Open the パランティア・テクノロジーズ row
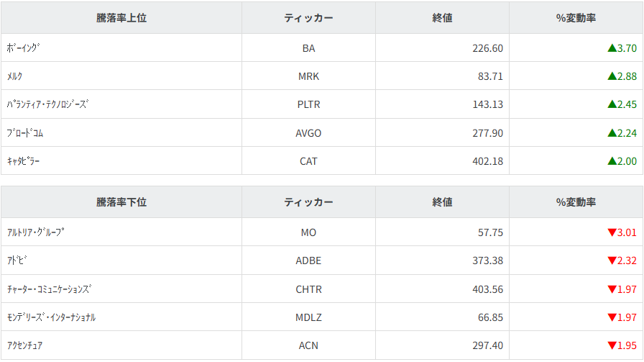The width and height of the screenshot is (644, 362). point(47,104)
